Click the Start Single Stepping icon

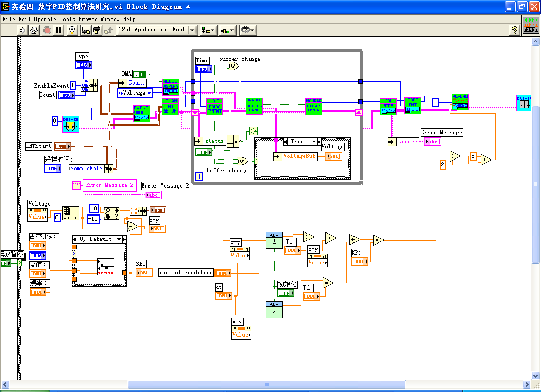click(85, 31)
